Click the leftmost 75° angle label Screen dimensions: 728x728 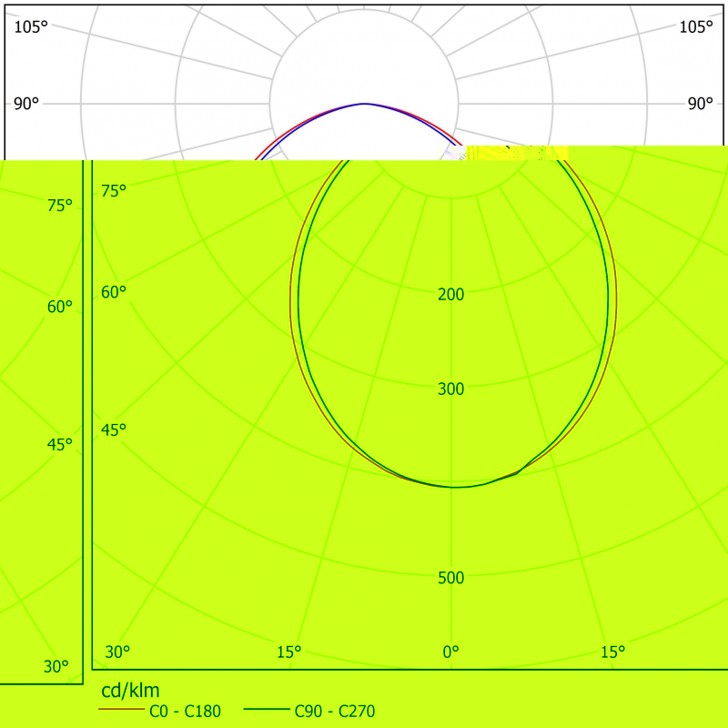pyautogui.click(x=60, y=205)
